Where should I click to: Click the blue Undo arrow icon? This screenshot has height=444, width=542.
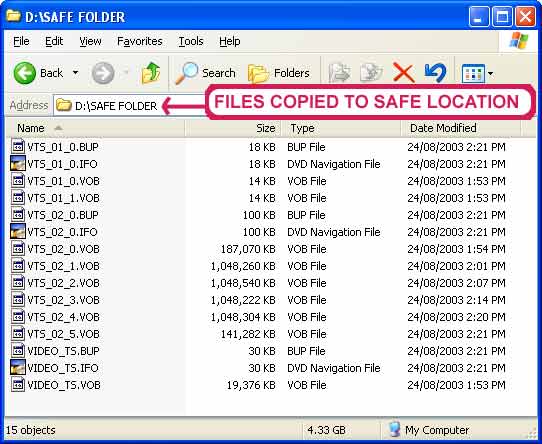tap(435, 72)
